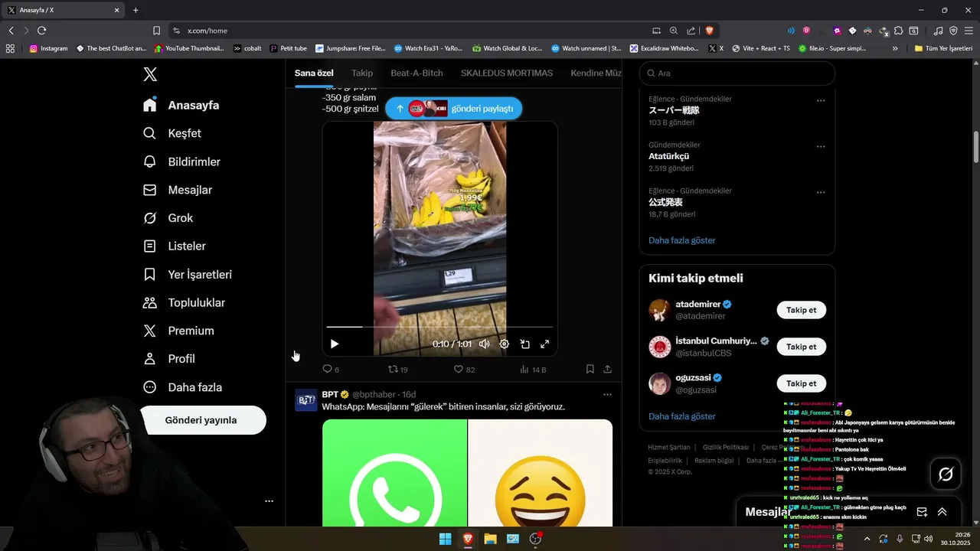The width and height of the screenshot is (980, 551).
Task: Open BPT profile avatar
Action: point(306,400)
